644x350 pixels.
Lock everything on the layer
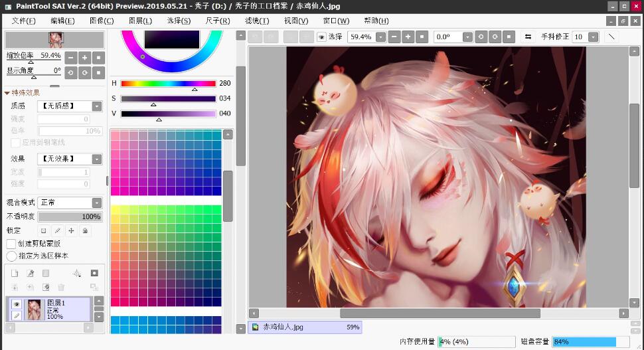[x=85, y=230]
